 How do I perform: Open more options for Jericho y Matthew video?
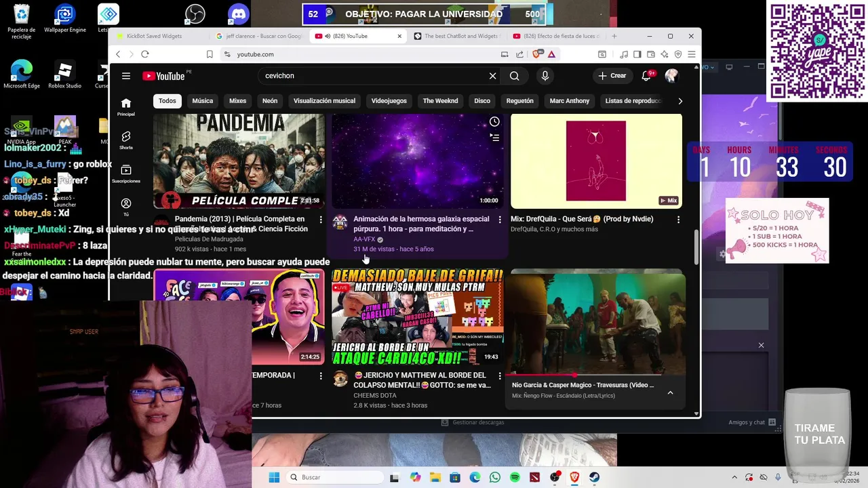click(500, 375)
